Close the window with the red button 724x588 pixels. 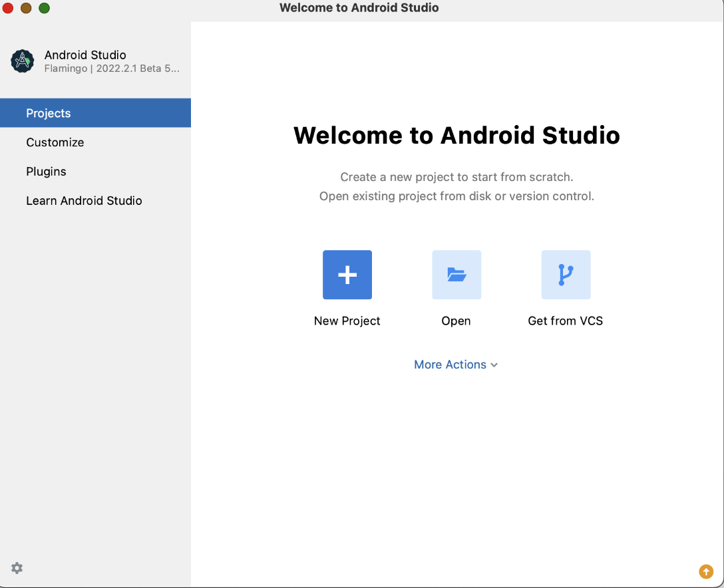[x=7, y=8]
